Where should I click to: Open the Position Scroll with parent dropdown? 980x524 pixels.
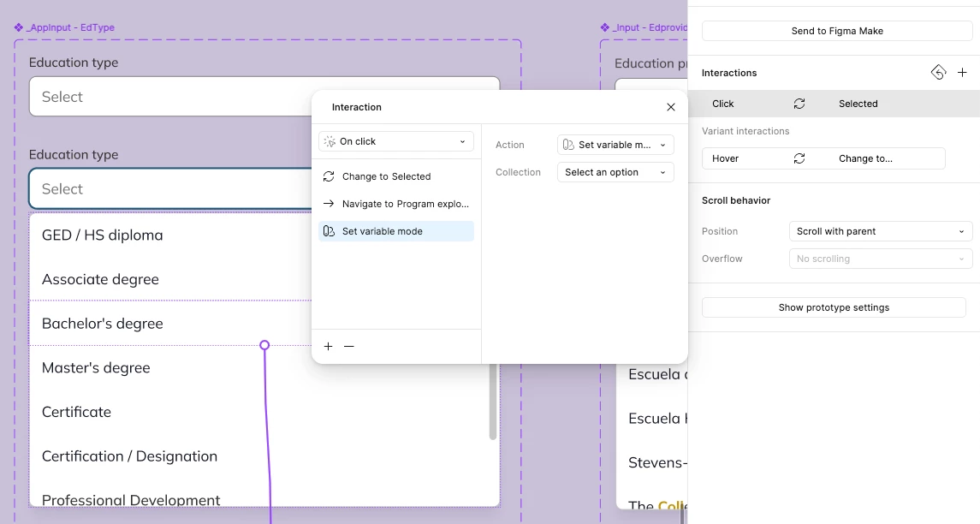[880, 231]
